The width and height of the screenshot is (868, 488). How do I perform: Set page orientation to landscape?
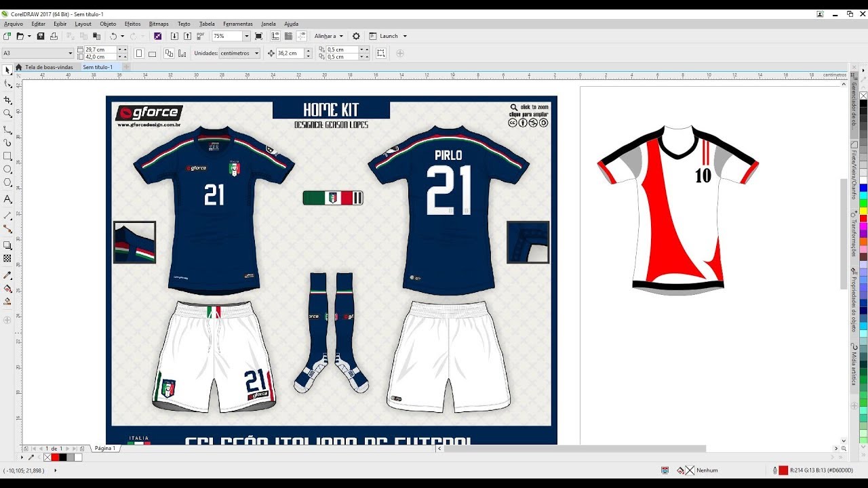coord(152,53)
